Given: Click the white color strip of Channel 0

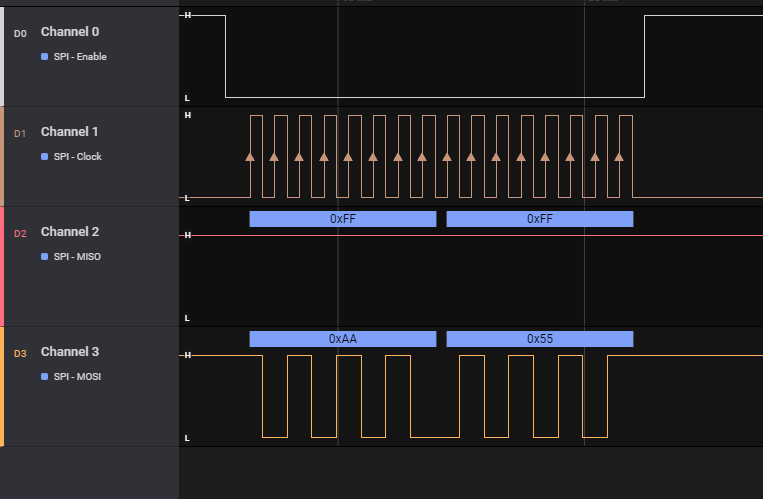Looking at the screenshot, I should click(2, 56).
